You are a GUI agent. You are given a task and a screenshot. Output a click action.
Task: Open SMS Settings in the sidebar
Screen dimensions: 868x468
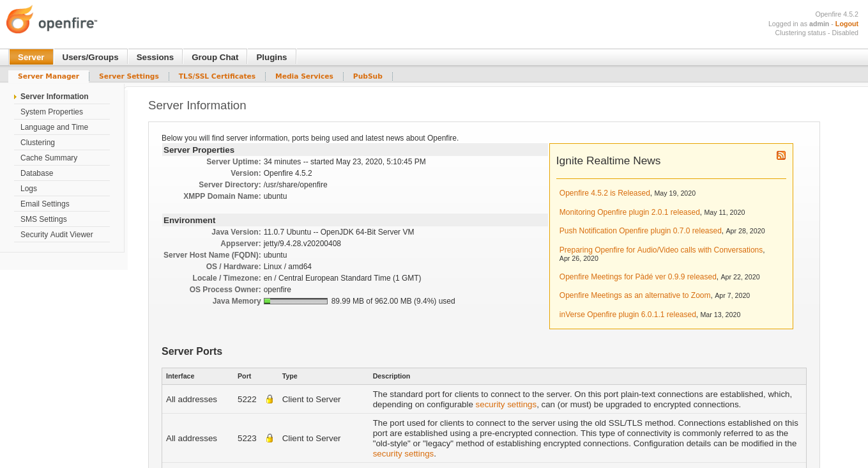pos(43,219)
